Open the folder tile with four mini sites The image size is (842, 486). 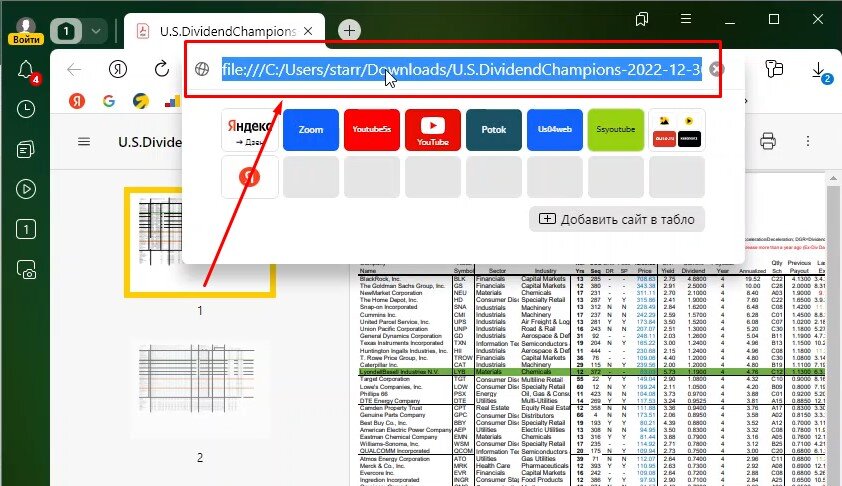coord(677,130)
